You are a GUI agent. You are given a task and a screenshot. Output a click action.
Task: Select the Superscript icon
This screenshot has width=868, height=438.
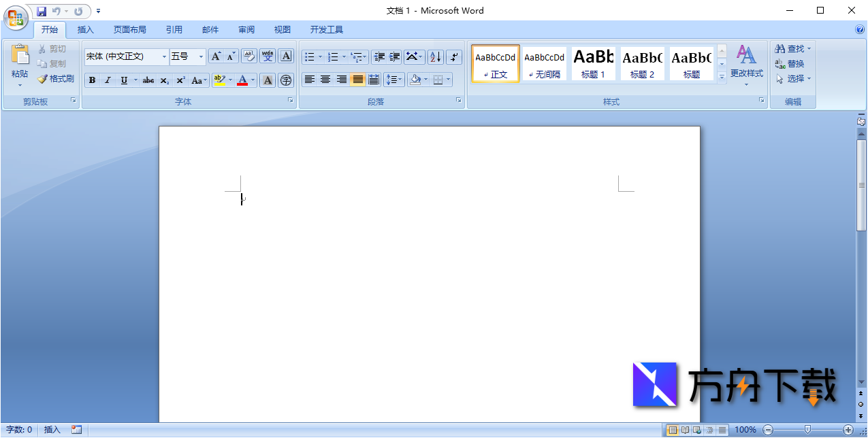pyautogui.click(x=179, y=80)
